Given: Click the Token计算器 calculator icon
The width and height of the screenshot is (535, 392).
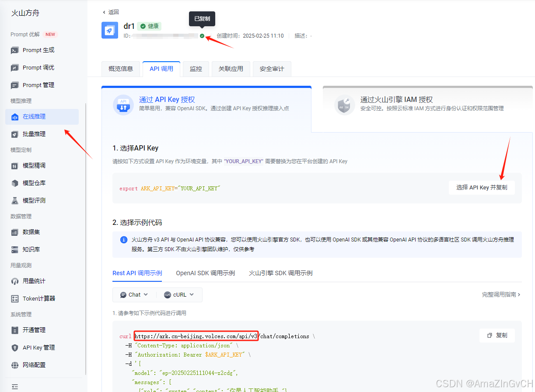Looking at the screenshot, I should pyautogui.click(x=15, y=299).
